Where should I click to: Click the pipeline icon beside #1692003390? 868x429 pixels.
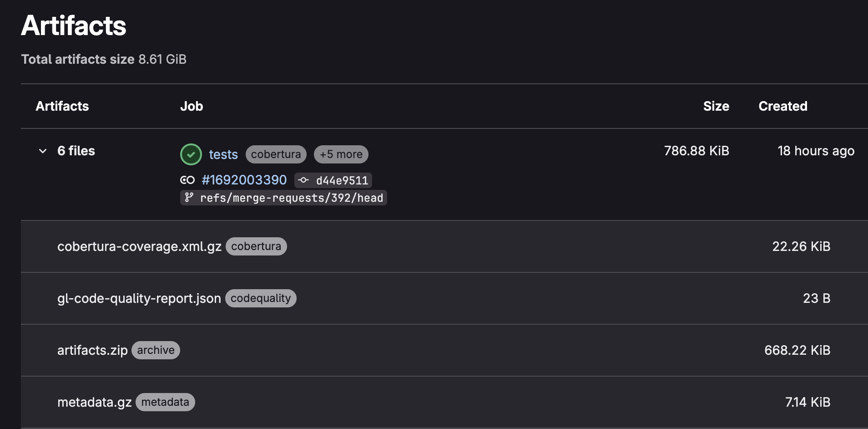(187, 180)
